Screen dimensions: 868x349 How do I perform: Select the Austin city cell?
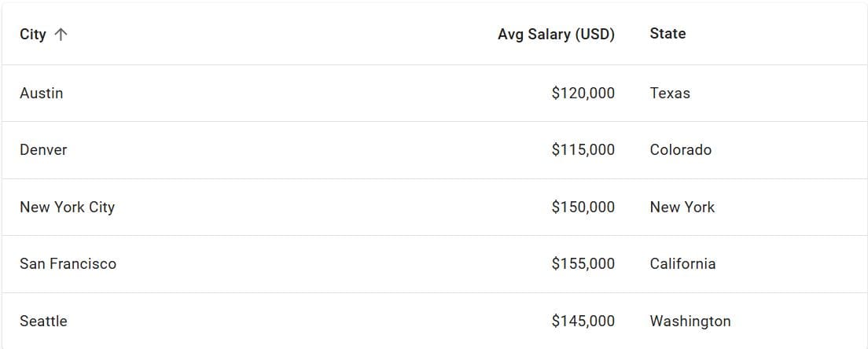[42, 93]
